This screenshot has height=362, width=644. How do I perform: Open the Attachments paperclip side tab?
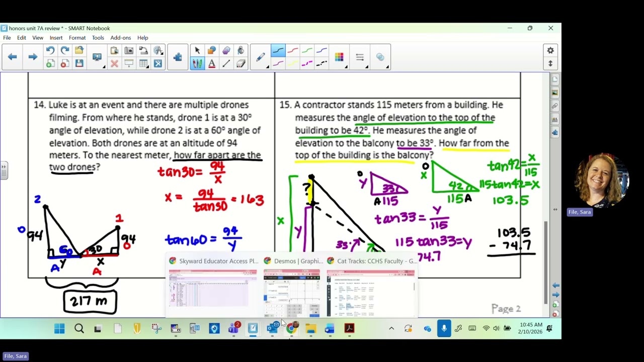point(555,106)
